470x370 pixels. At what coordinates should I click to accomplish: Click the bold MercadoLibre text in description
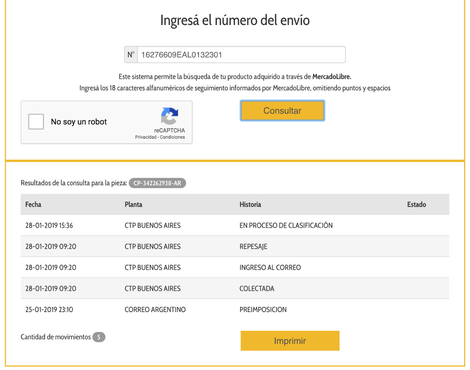point(332,77)
